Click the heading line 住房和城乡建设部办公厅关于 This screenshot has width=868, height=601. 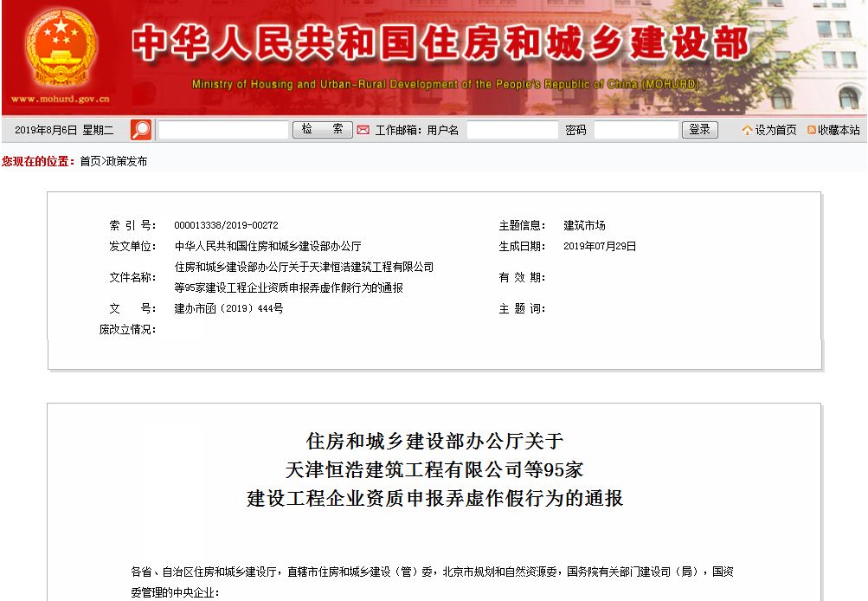[x=434, y=441]
